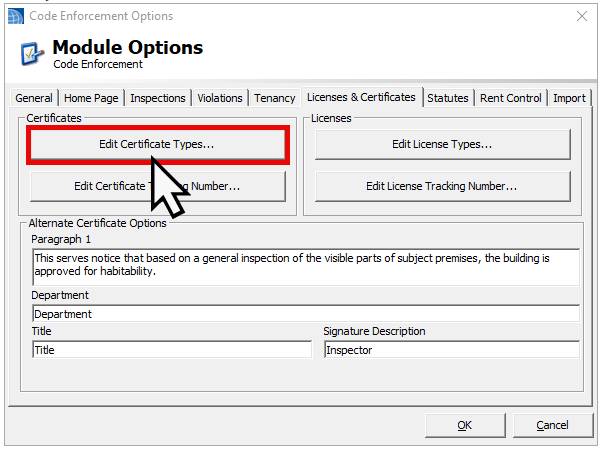This screenshot has height=450, width=602.
Task: Switch to the General tab
Action: 34,98
